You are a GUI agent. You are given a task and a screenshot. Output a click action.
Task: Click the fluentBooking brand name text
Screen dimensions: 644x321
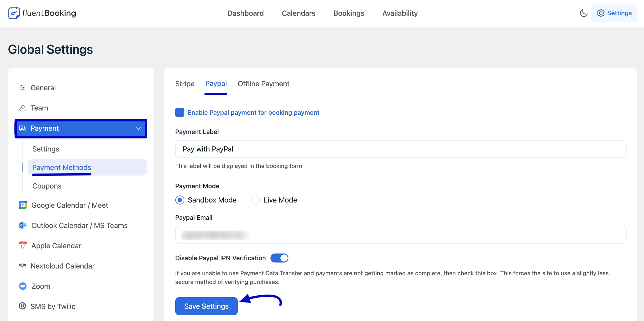pyautogui.click(x=49, y=13)
